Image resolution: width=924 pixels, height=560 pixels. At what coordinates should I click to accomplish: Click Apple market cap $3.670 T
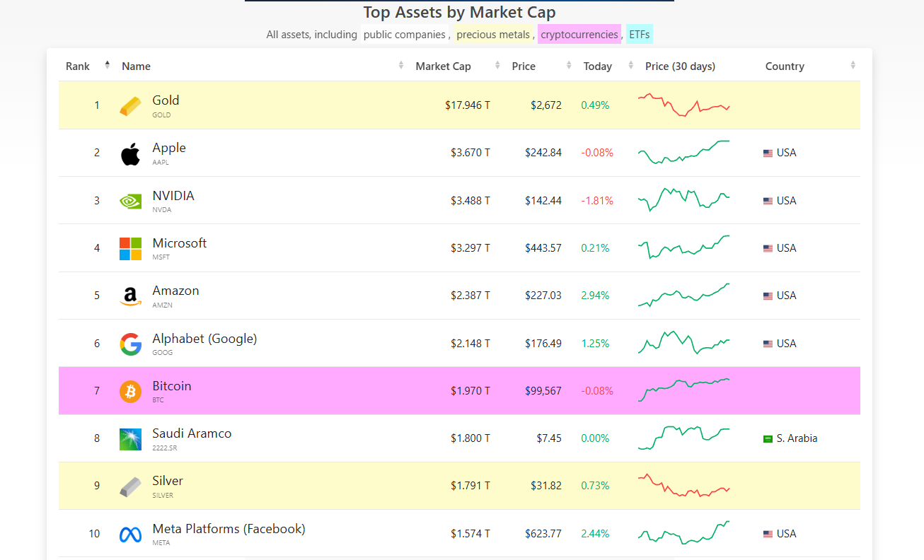pos(470,153)
